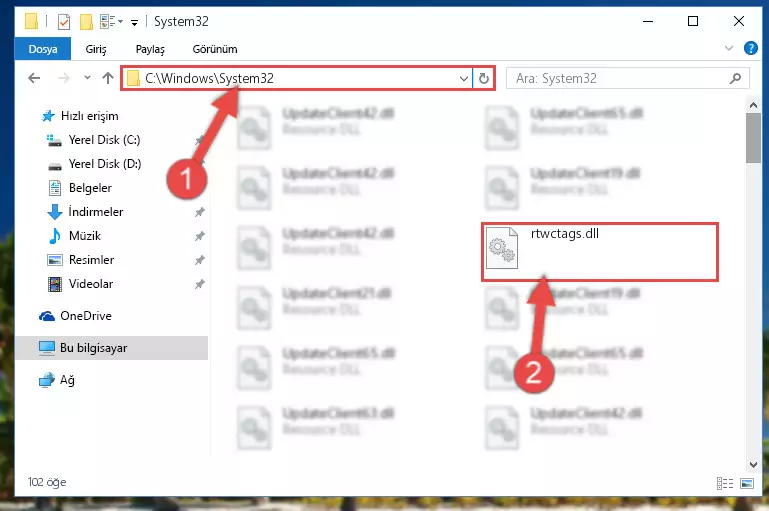Image resolution: width=769 pixels, height=511 pixels.
Task: Open Müzik in the navigation pane
Action: [x=85, y=236]
